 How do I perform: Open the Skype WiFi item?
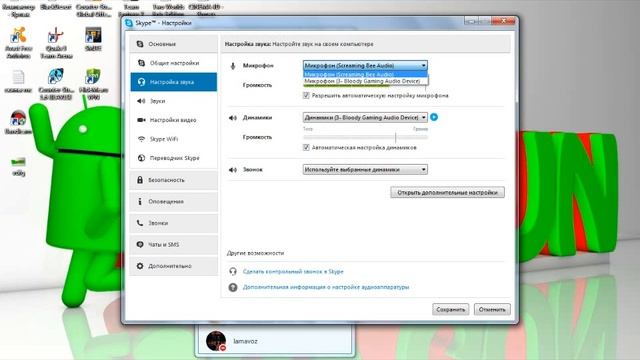pos(173,139)
